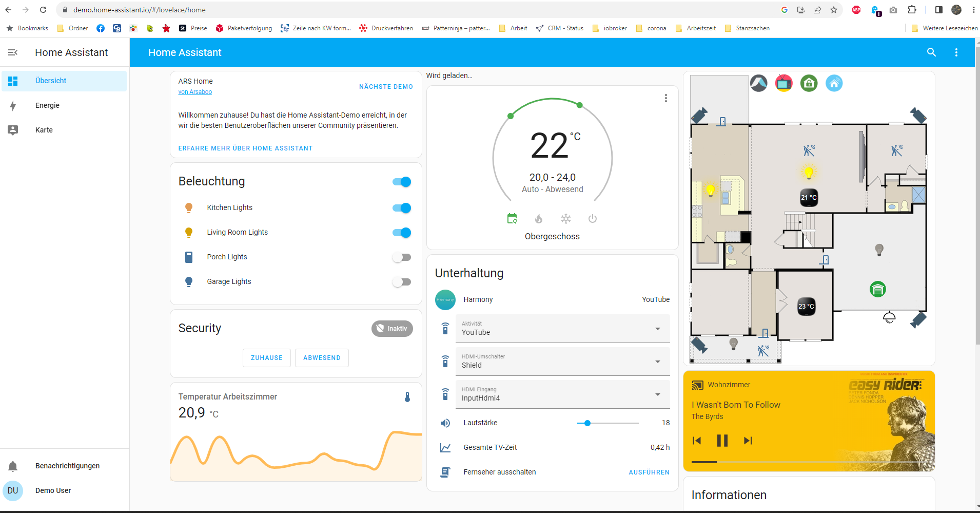Set thermostat to cool with snowflake icon
This screenshot has width=980, height=513.
pyautogui.click(x=565, y=219)
